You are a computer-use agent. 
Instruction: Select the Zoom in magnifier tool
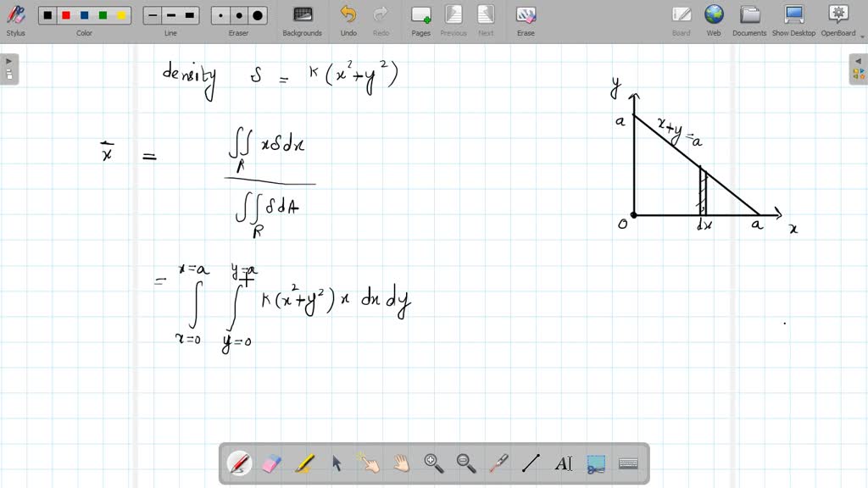[x=433, y=463]
